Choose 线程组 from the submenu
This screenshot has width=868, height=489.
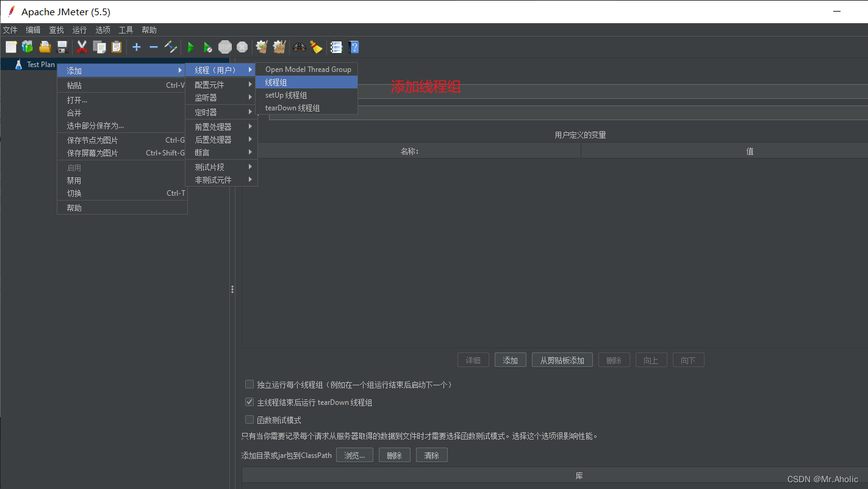306,82
